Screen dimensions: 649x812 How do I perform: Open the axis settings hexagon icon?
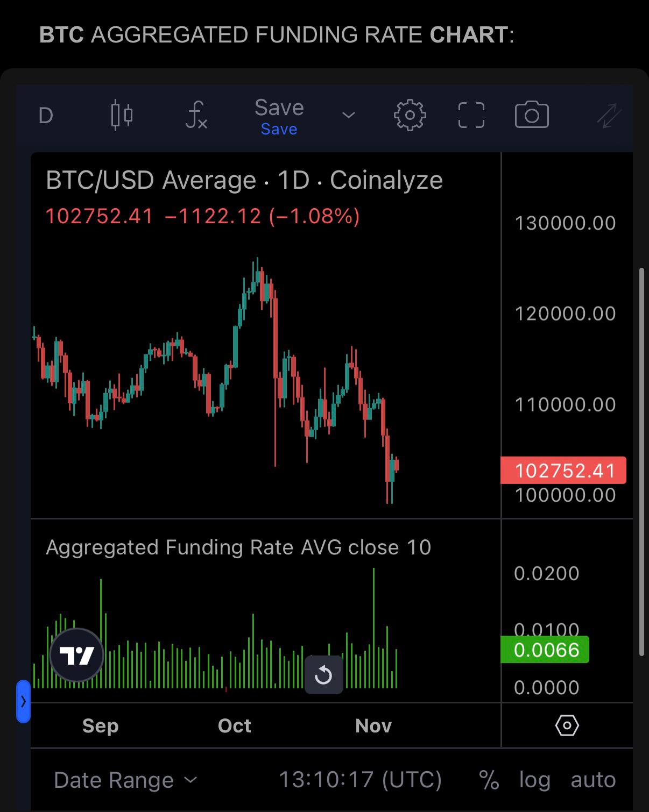[x=567, y=725]
